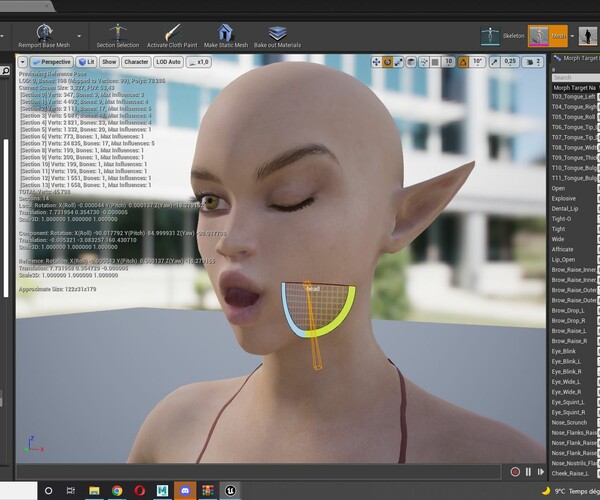Image resolution: width=600 pixels, height=500 pixels.
Task: Open the Animation mode thumbnail
Action: pos(588,36)
